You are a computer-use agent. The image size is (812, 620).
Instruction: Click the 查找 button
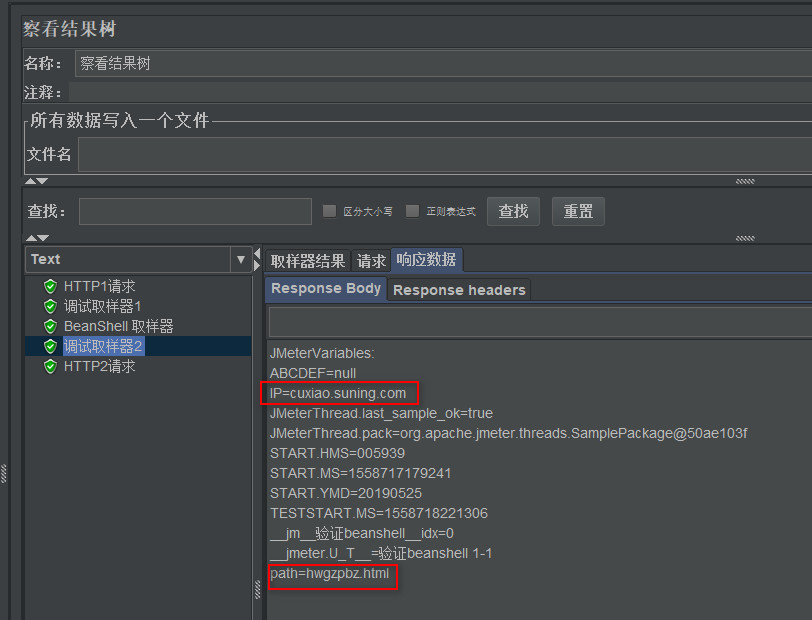coord(512,211)
